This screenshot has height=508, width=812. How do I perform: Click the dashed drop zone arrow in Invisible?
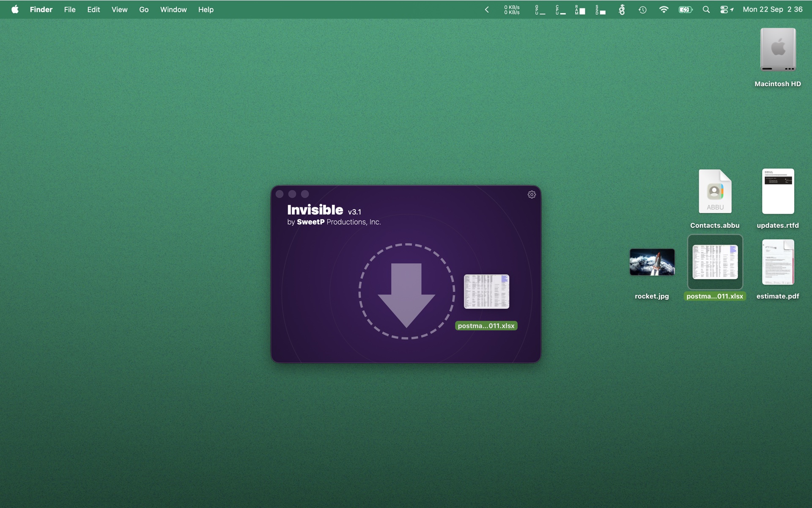tap(406, 291)
